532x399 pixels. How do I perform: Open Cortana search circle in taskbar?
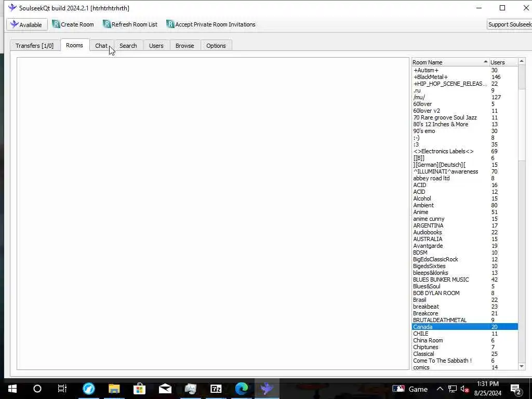tap(37, 389)
